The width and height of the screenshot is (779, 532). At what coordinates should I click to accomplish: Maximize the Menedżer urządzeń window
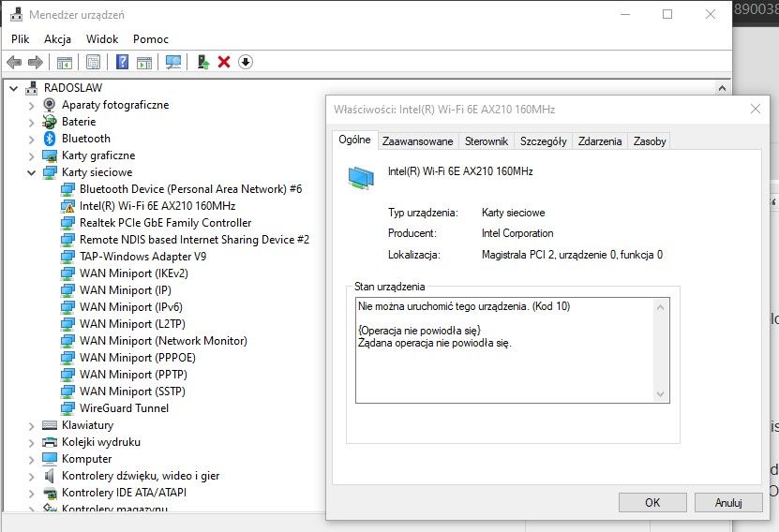coord(667,14)
